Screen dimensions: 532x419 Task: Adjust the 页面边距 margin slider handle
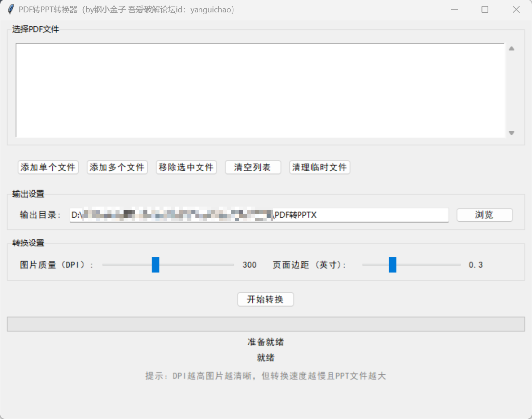392,265
